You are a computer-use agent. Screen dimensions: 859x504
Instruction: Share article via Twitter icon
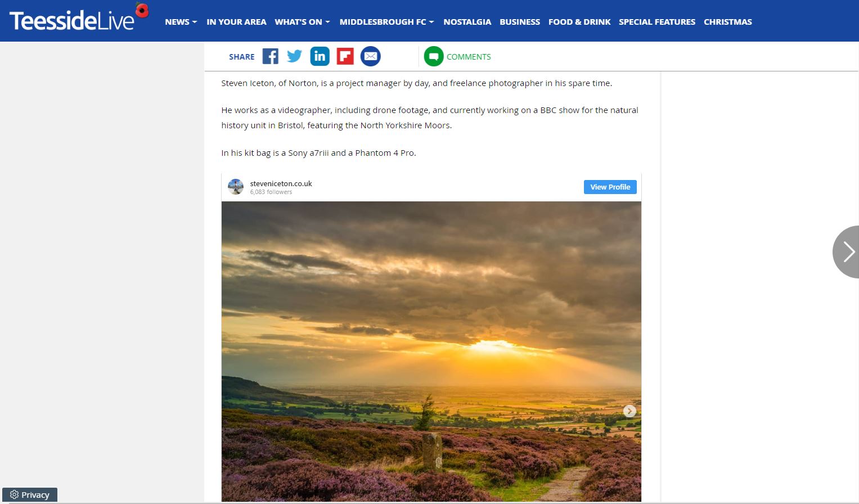pos(294,56)
